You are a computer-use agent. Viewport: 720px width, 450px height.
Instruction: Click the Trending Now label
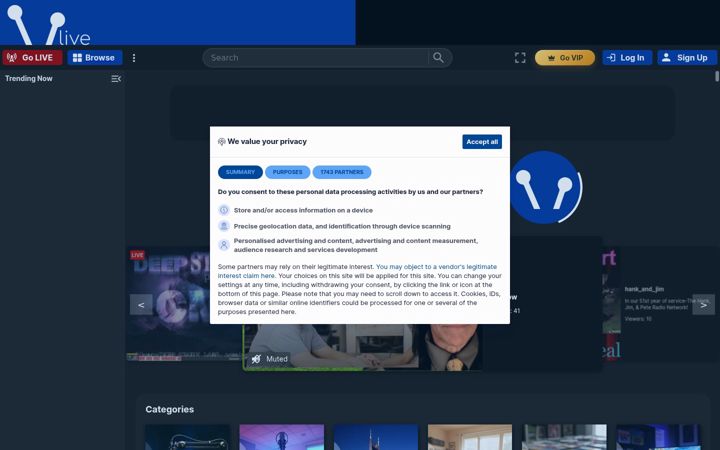(28, 79)
